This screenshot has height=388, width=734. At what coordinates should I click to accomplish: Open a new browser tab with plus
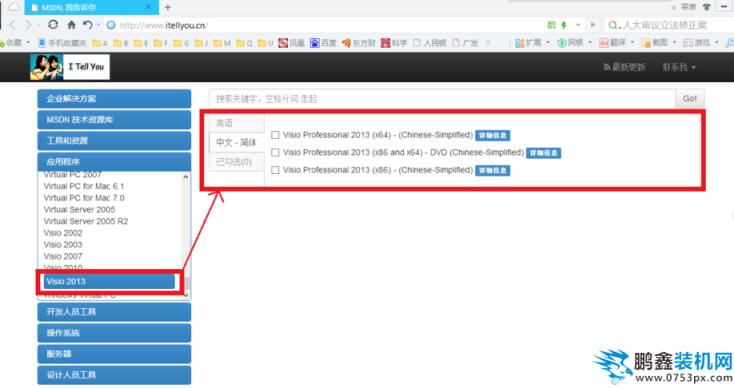pyautogui.click(x=168, y=7)
